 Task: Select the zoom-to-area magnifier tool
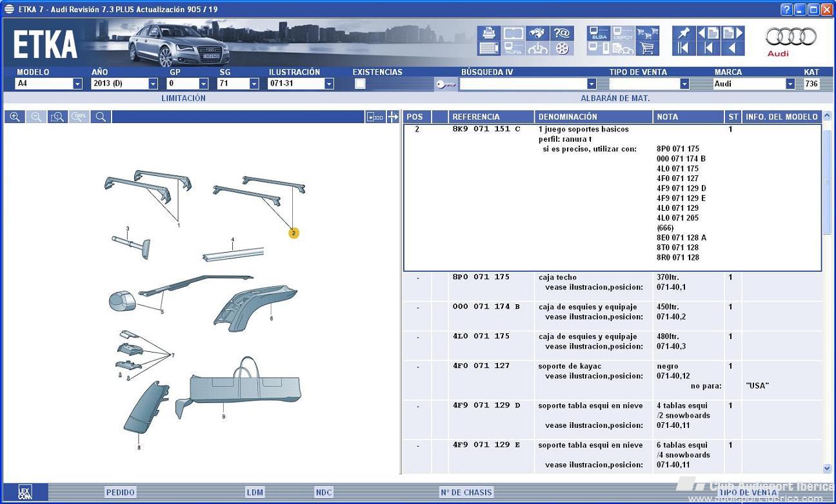pyautogui.click(x=57, y=117)
